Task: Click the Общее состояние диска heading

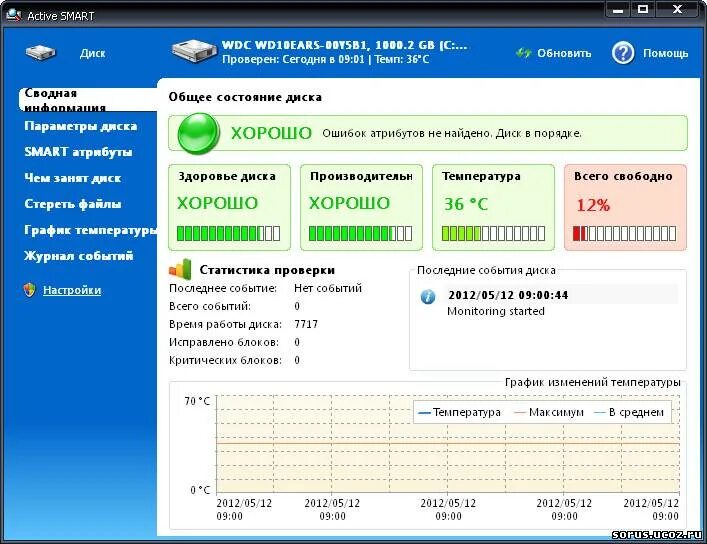Action: (245, 97)
